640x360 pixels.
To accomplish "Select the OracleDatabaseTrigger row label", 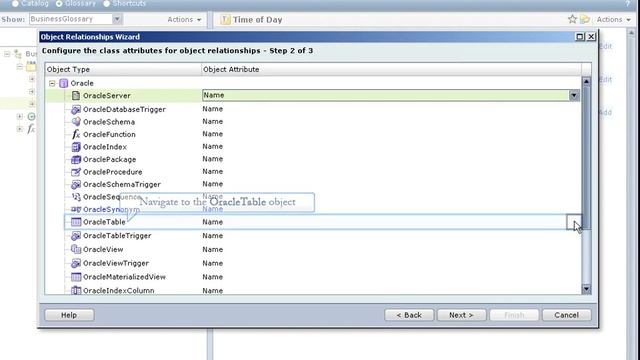I will click(x=124, y=109).
